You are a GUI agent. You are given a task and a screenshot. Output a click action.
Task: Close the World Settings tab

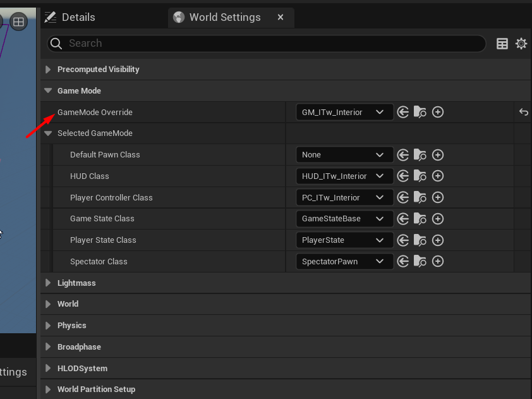coord(281,17)
